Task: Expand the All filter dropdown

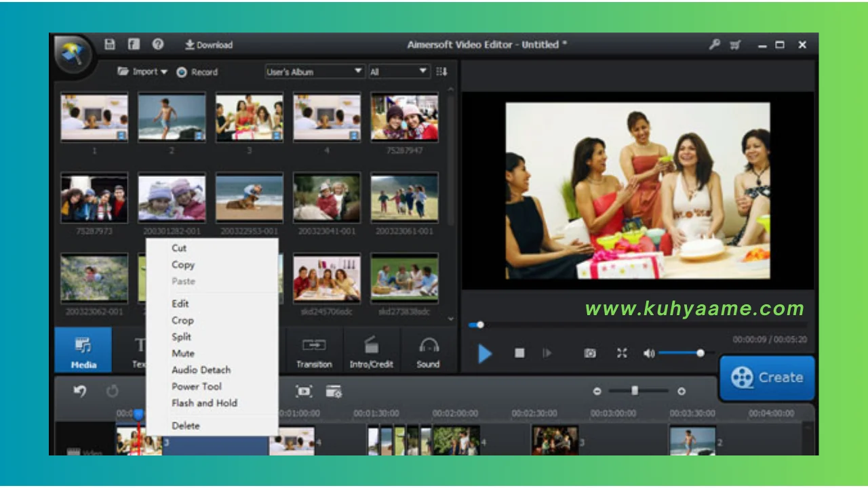Action: pyautogui.click(x=399, y=71)
